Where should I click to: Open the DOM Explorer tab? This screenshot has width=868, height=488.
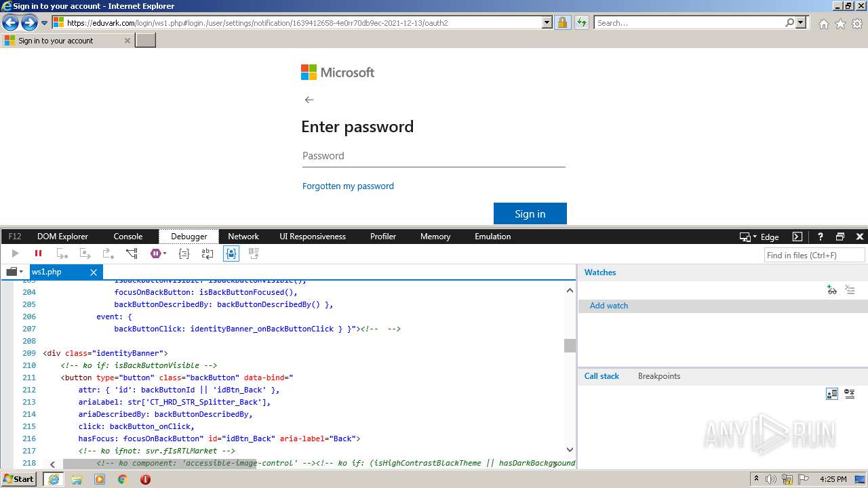click(62, 237)
